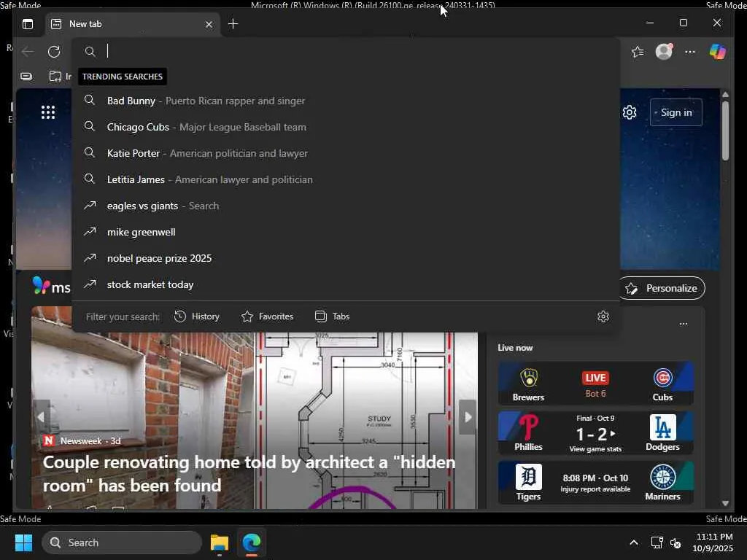Image resolution: width=747 pixels, height=560 pixels.
Task: Select Bad Bunny trending suggestion
Action: (x=346, y=101)
